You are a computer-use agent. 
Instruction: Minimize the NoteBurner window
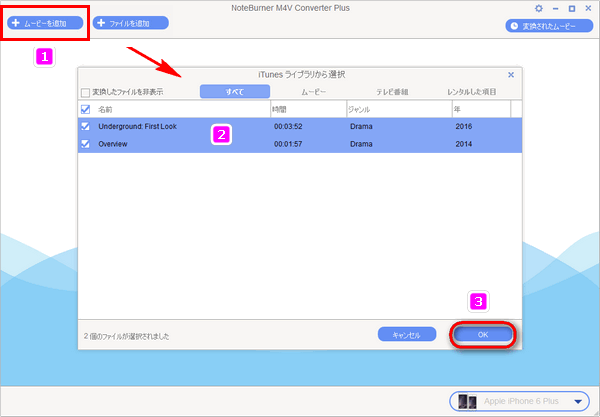555,8
